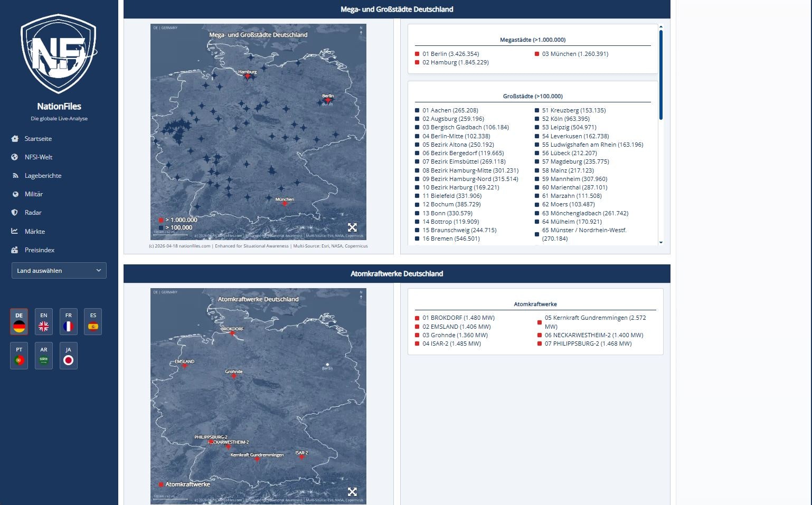
Task: Click the city list scrollbar thumb
Action: click(x=660, y=75)
